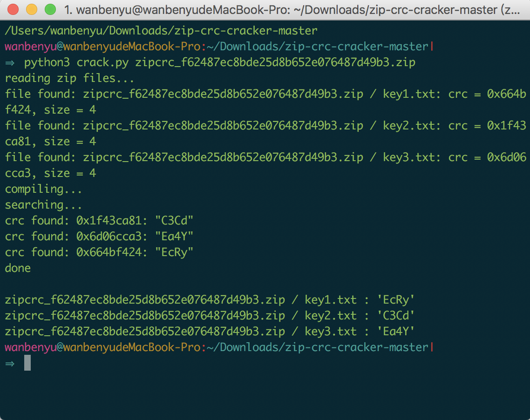Click the crc found line showing "C3Cd"
The image size is (530, 420).
pos(99,221)
